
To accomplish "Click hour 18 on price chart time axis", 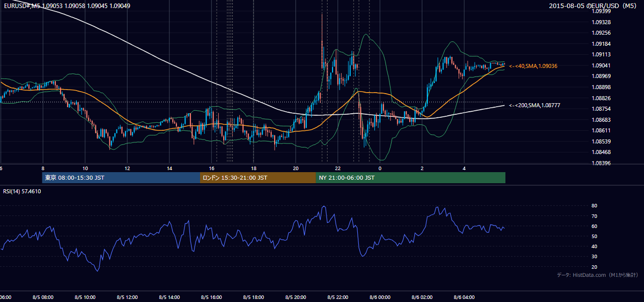I will click(x=253, y=168).
